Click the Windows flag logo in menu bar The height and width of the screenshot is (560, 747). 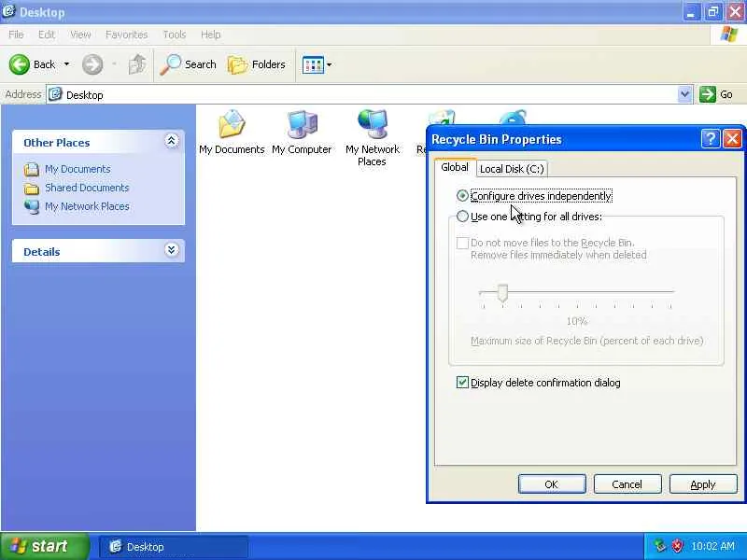coord(728,35)
